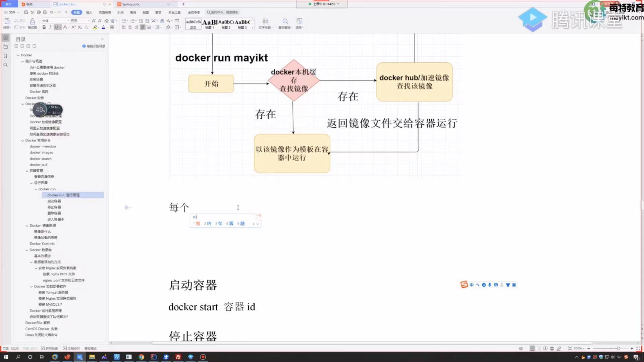Click the zoom slider in status bar

(x=618, y=349)
